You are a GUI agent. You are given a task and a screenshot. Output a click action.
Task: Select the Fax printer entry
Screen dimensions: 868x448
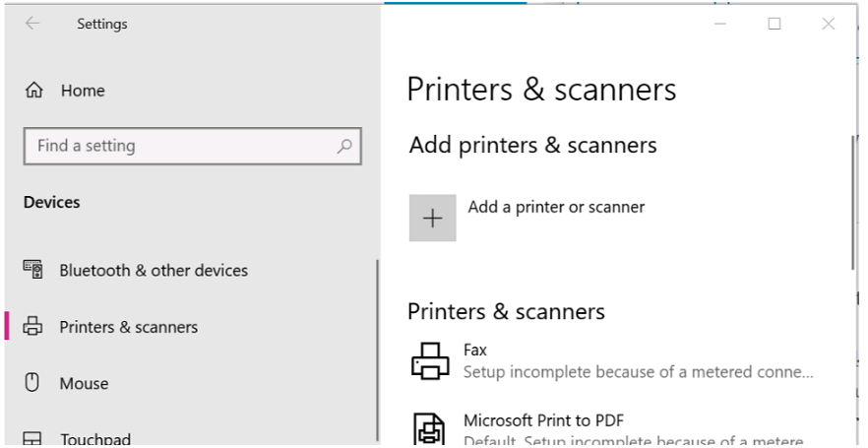coord(614,361)
